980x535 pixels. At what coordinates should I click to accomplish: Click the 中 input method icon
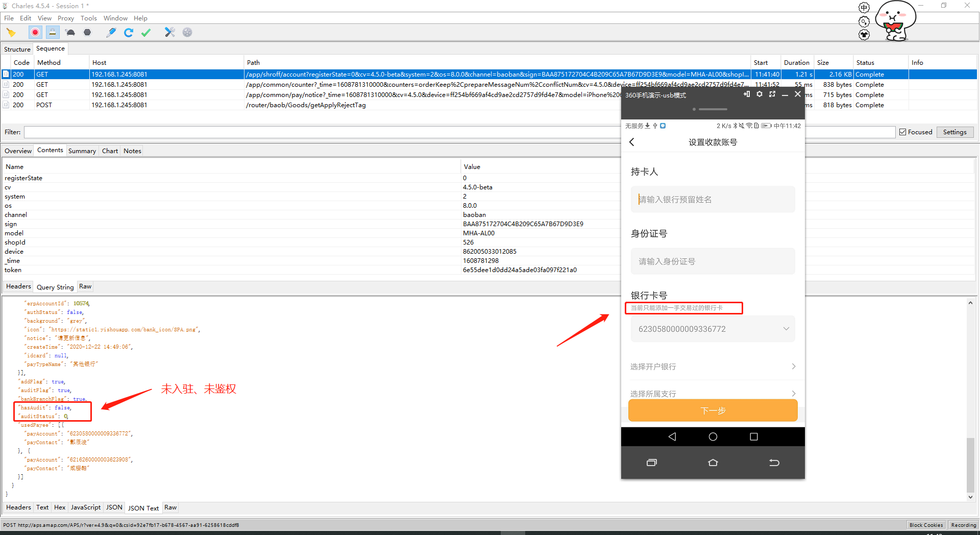tap(864, 7)
